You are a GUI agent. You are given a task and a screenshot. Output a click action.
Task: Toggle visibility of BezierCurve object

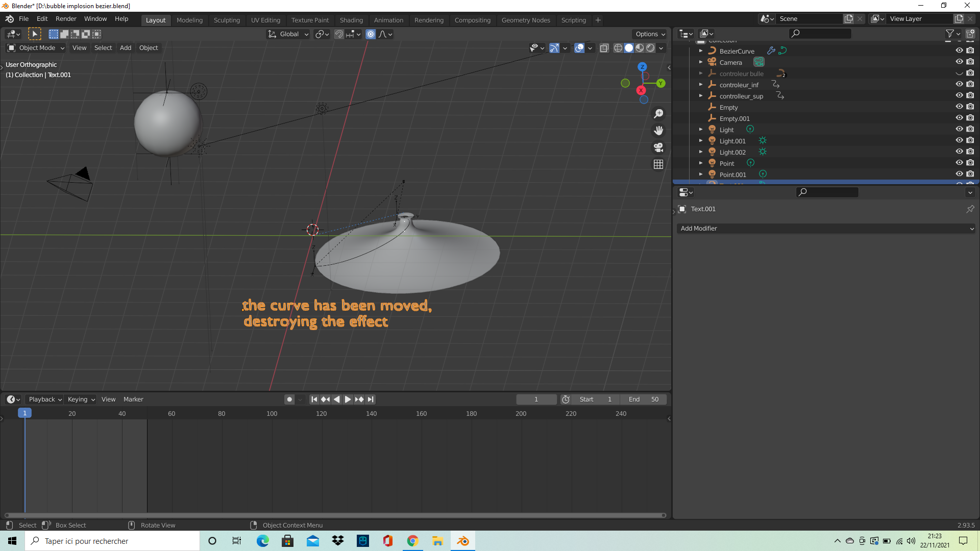(959, 51)
